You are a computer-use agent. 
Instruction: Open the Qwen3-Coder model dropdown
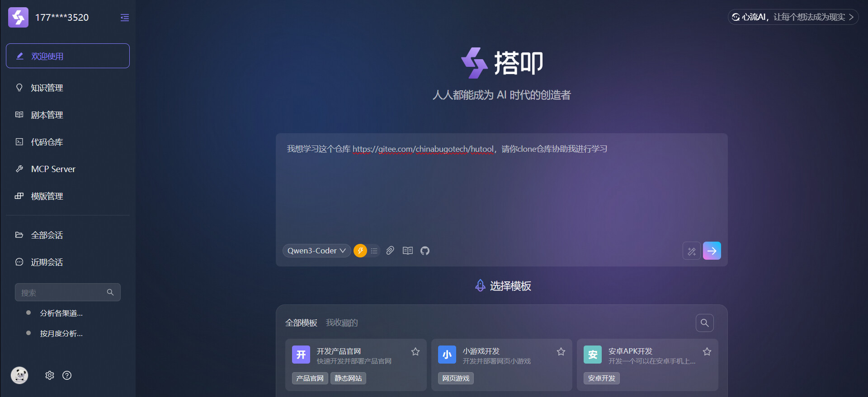click(x=316, y=251)
